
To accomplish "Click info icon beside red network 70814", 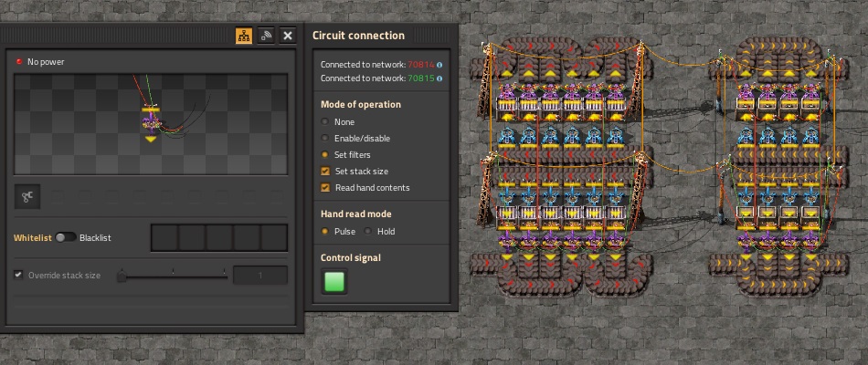I will pyautogui.click(x=439, y=65).
